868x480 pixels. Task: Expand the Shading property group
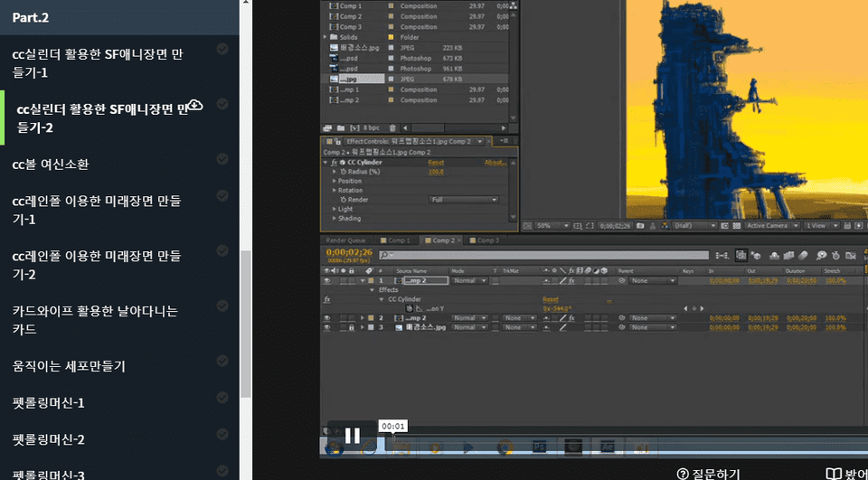pos(335,219)
